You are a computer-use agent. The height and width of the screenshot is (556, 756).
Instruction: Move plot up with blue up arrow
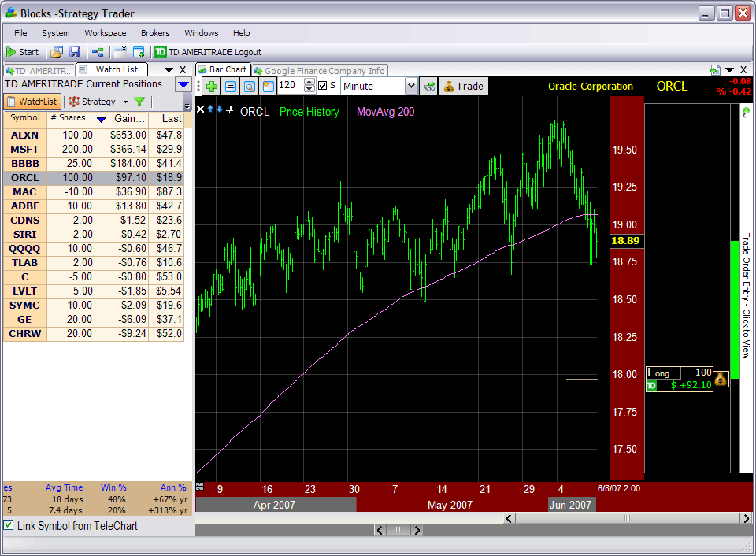coord(210,109)
